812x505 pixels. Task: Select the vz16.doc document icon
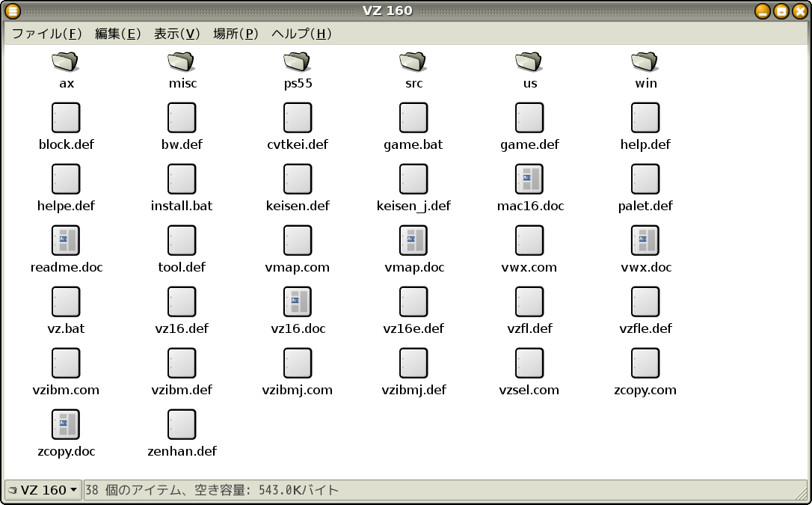[298, 302]
